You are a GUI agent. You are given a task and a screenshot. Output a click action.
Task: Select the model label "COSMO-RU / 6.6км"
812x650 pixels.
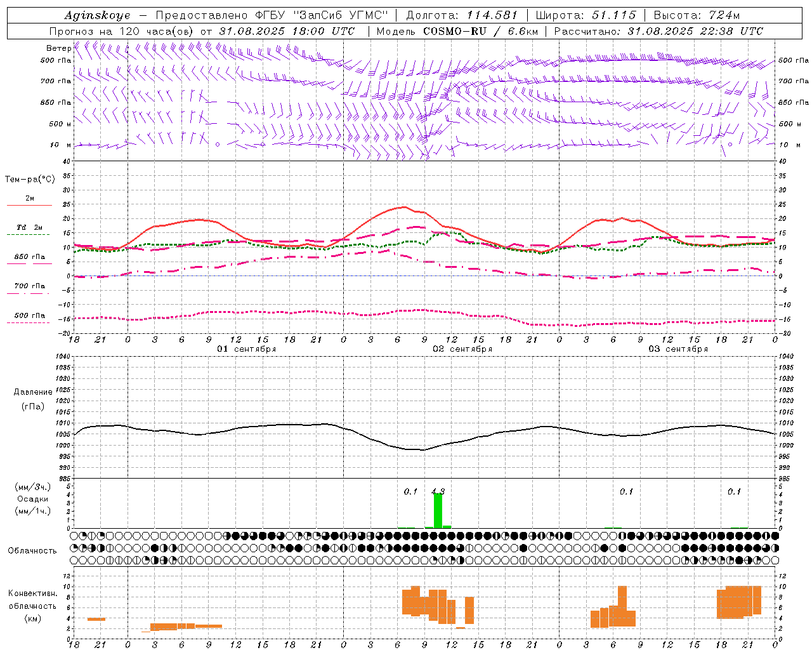[481, 31]
